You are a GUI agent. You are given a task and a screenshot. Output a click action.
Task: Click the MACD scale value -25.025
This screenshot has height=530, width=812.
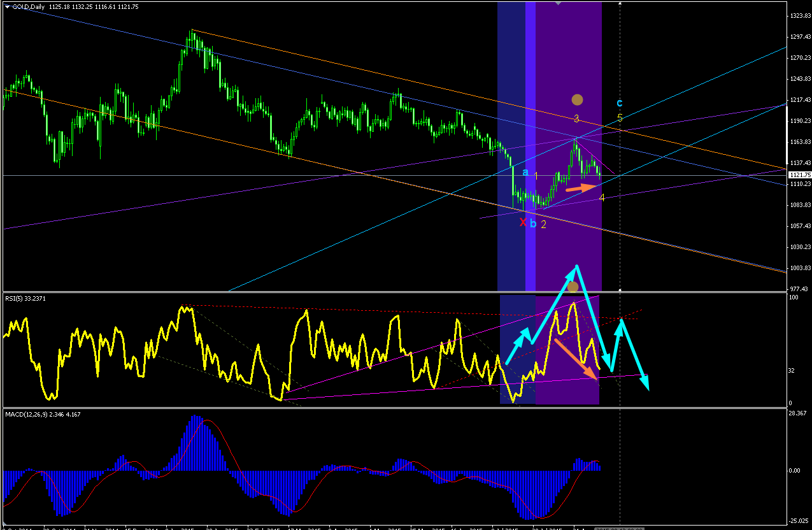click(799, 522)
